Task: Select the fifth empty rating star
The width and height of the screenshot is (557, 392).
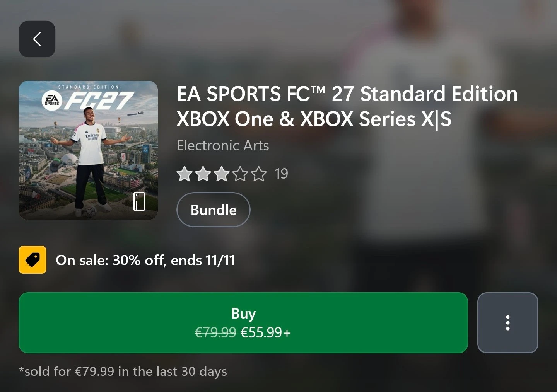Action: pyautogui.click(x=259, y=174)
